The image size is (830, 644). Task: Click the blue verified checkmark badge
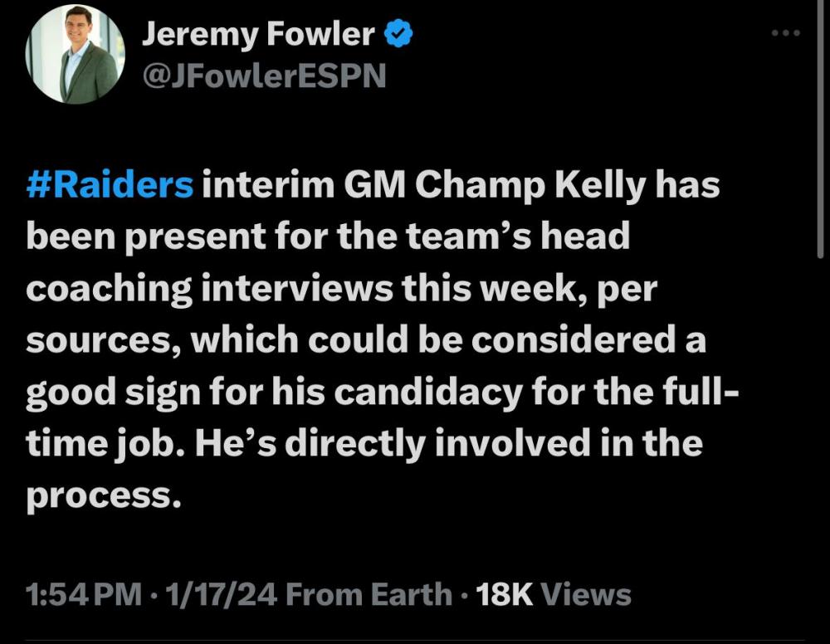[x=398, y=35]
